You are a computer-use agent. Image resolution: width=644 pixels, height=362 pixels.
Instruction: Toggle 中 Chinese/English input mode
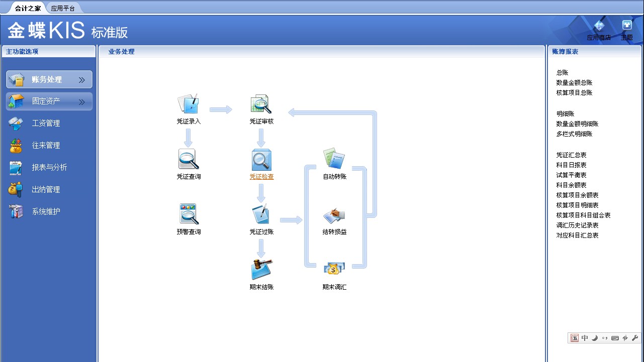pos(585,338)
